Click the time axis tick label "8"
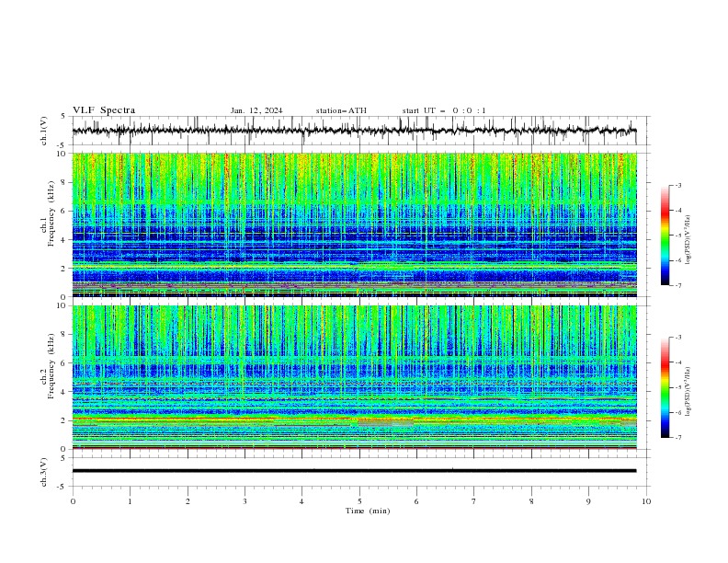728x563 pixels. tap(531, 501)
